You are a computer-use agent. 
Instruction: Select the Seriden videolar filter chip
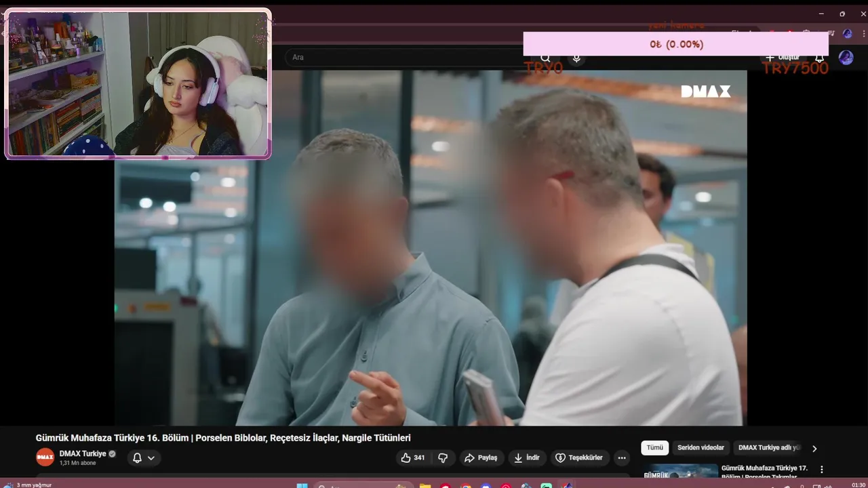coord(701,448)
